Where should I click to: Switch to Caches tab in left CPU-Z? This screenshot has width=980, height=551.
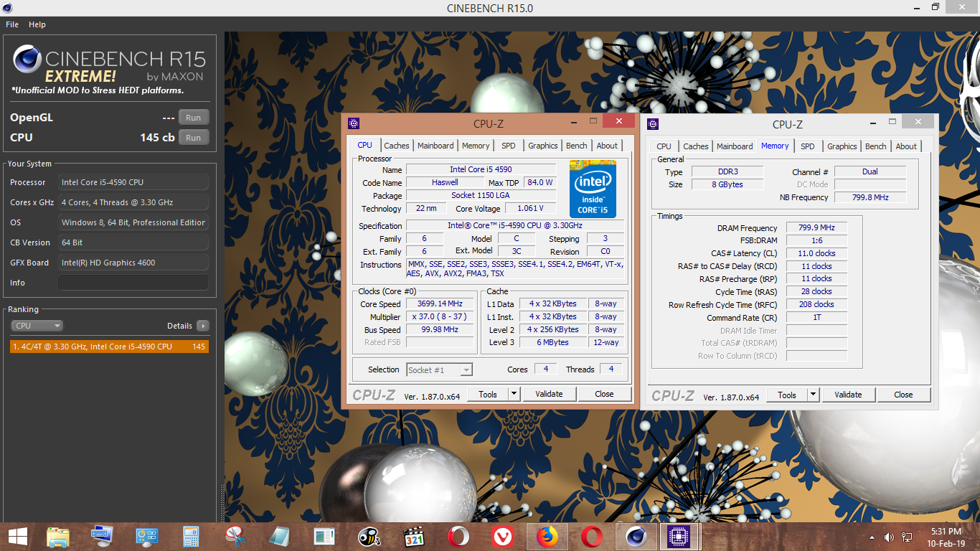[396, 146]
